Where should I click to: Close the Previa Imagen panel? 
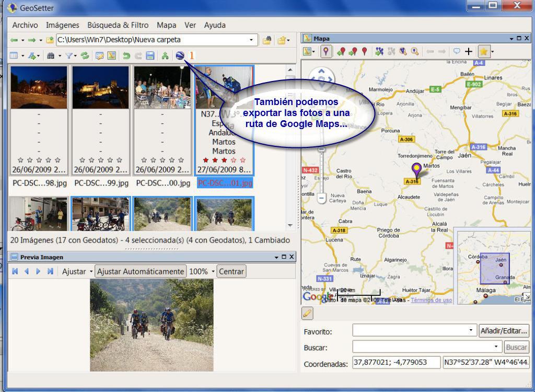coord(292,257)
